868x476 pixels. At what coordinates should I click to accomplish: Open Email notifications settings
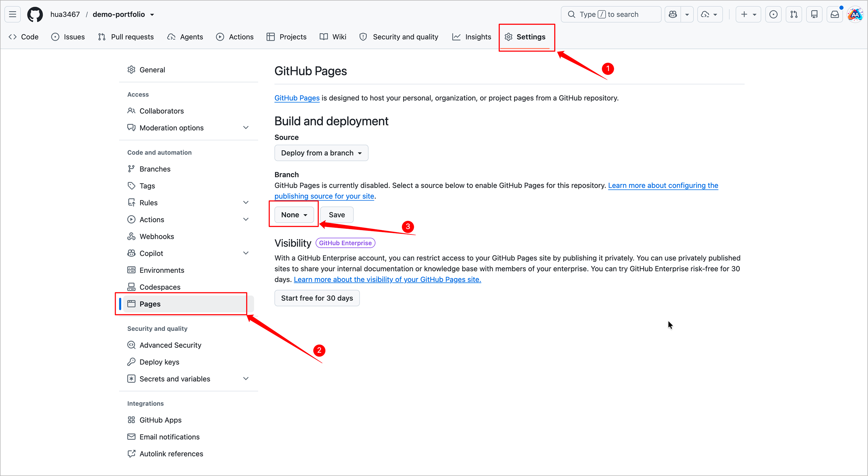[189, 437]
